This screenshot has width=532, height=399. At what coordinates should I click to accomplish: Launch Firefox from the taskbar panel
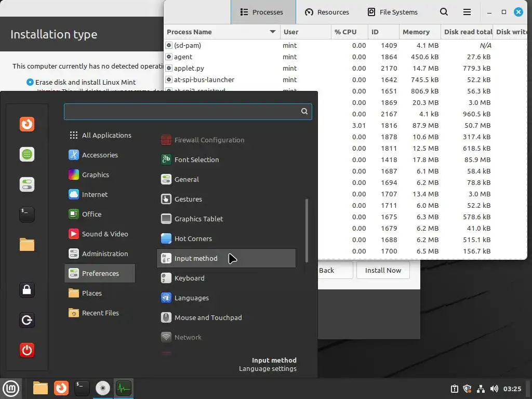click(x=61, y=389)
